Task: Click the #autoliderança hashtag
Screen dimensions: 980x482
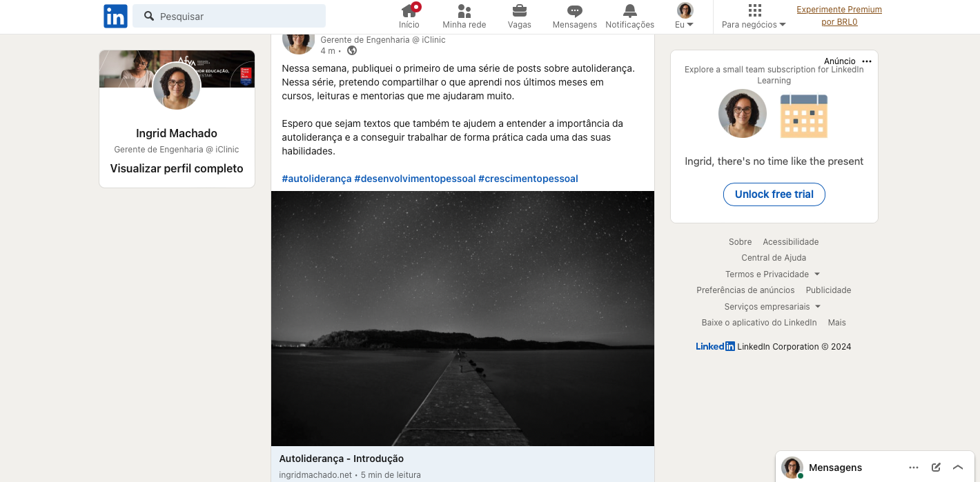Action: click(317, 179)
